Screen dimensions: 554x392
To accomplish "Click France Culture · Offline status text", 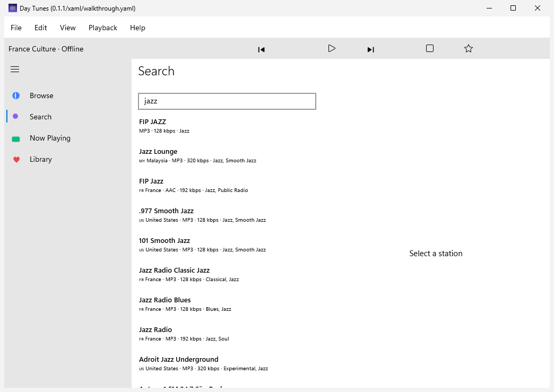I will coord(46,49).
